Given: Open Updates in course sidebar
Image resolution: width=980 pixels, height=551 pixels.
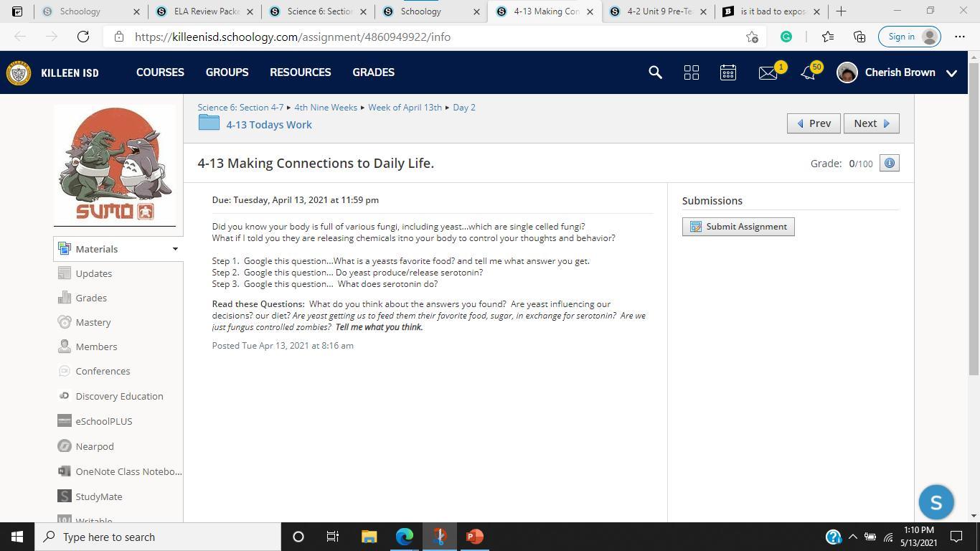Looking at the screenshot, I should (x=93, y=273).
